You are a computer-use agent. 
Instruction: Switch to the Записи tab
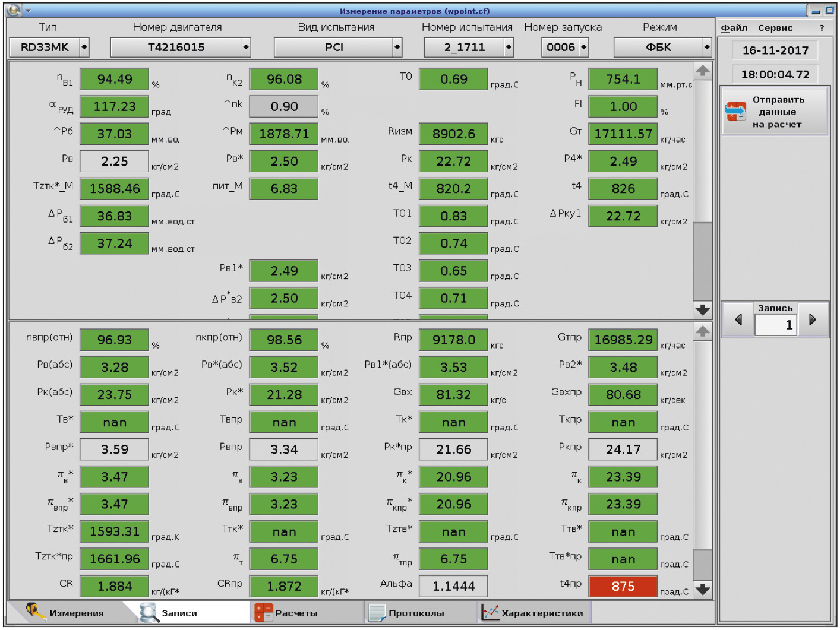(x=194, y=613)
